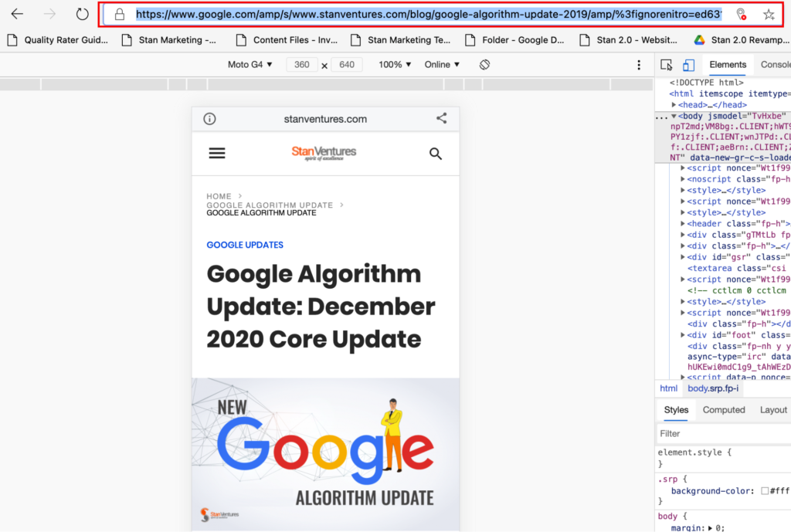Click the body.srp.fp-i breadcrumb
Viewport: 791px width, 532px height.
(x=713, y=388)
